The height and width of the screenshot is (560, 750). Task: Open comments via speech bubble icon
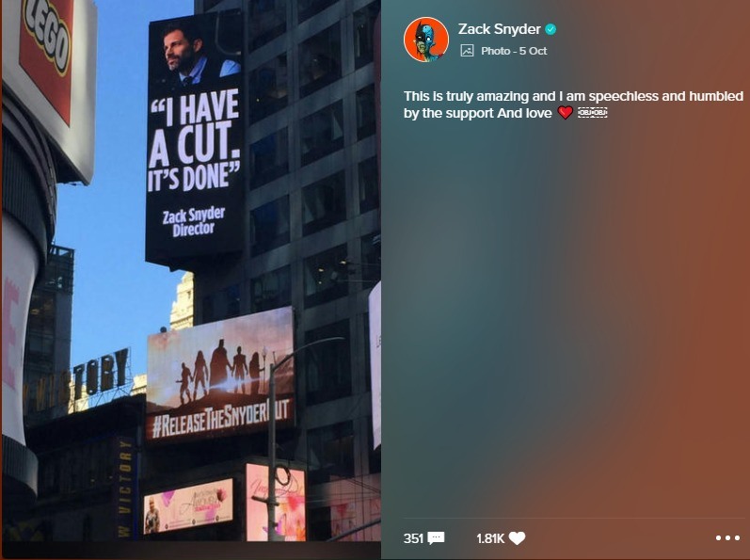(436, 538)
